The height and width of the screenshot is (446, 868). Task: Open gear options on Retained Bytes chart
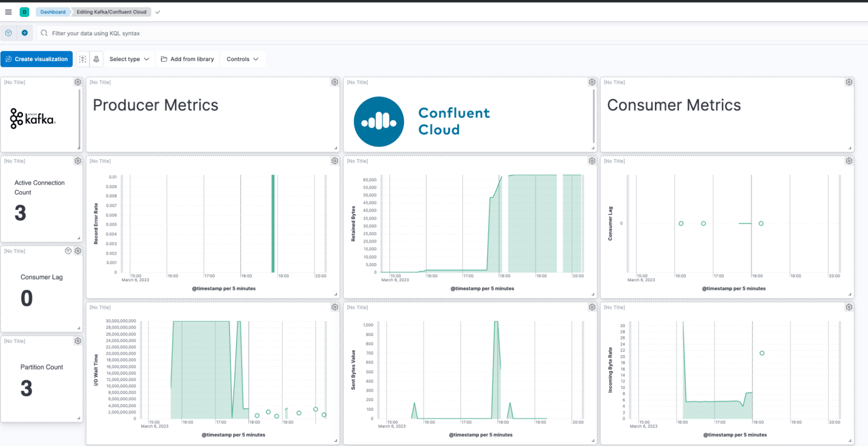click(591, 161)
